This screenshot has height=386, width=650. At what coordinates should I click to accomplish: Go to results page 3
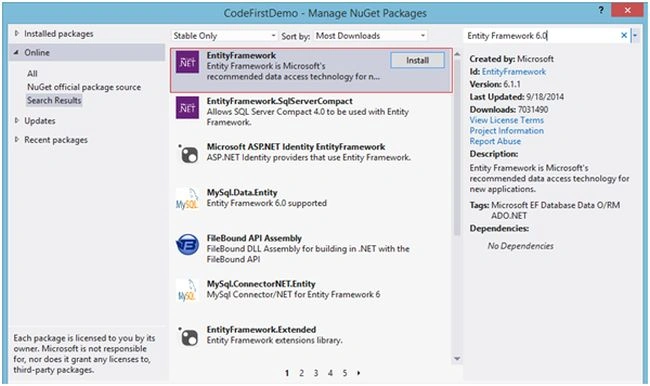316,373
